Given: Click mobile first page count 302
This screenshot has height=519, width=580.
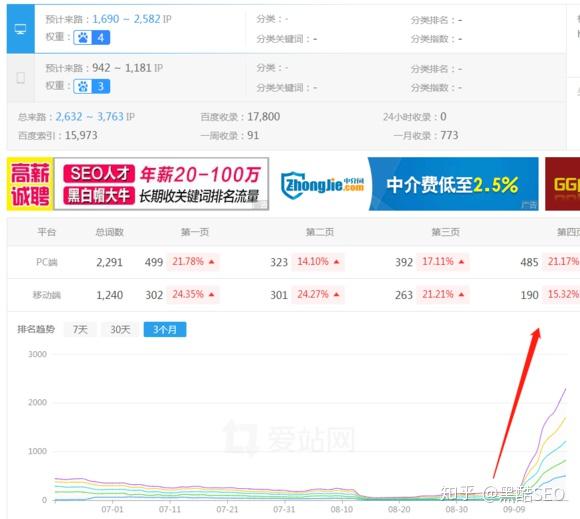Looking at the screenshot, I should (154, 295).
